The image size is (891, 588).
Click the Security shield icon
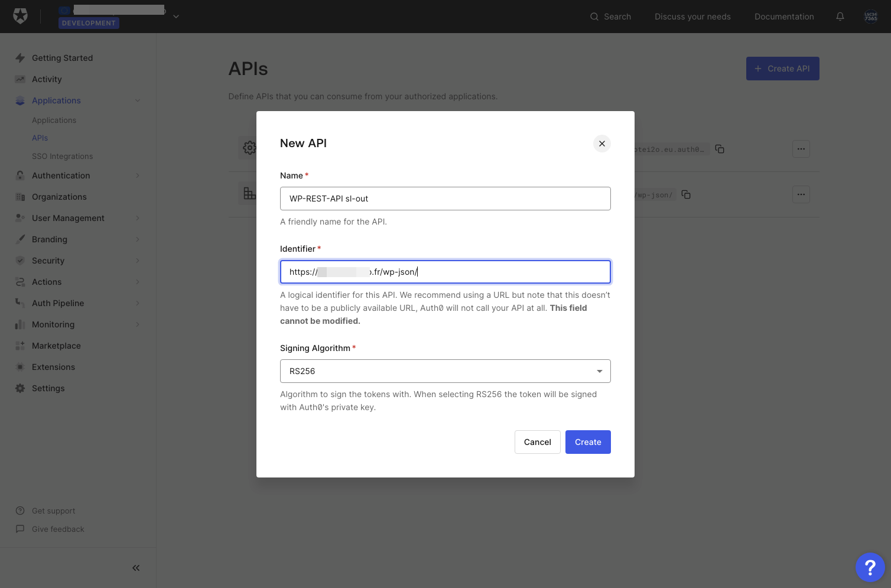point(20,261)
